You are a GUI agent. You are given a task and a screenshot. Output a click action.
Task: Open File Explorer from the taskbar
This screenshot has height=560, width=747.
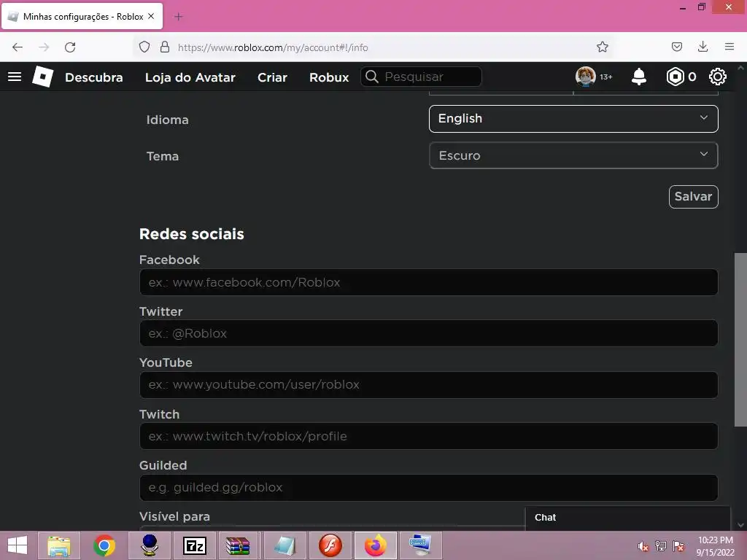[x=59, y=545]
